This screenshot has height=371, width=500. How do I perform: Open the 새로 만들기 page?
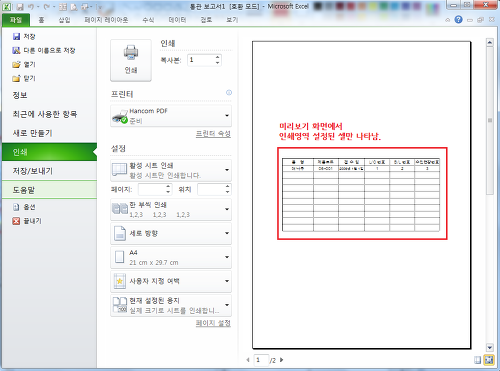[49, 133]
